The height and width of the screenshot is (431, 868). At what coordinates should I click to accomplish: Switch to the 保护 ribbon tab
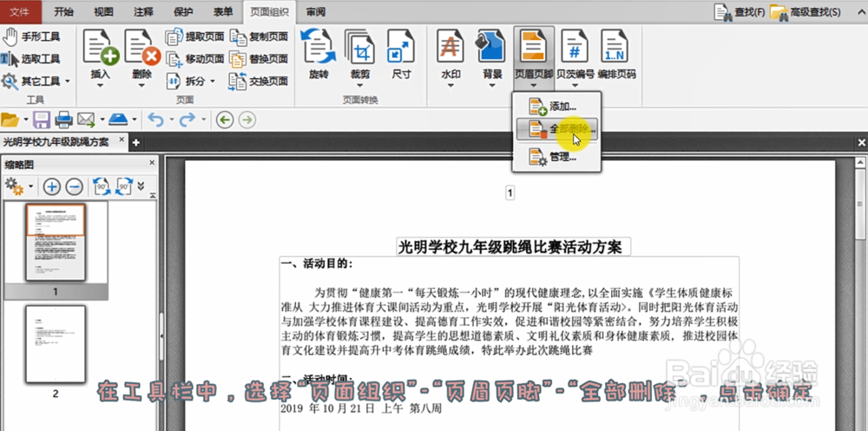tap(183, 11)
